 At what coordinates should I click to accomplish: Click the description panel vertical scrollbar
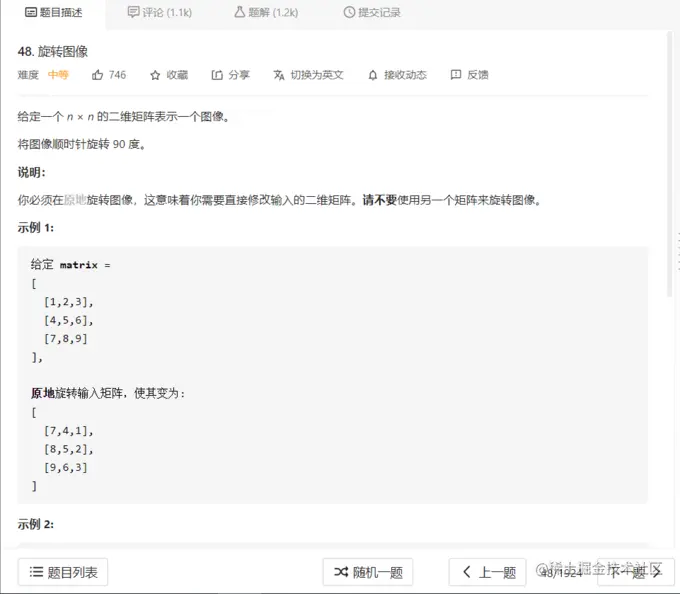point(670,164)
